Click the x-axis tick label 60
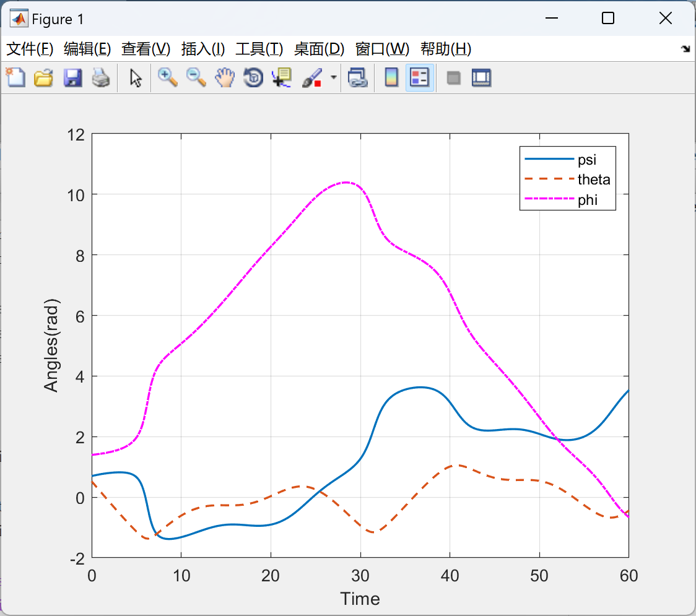This screenshot has width=696, height=616. (x=629, y=576)
